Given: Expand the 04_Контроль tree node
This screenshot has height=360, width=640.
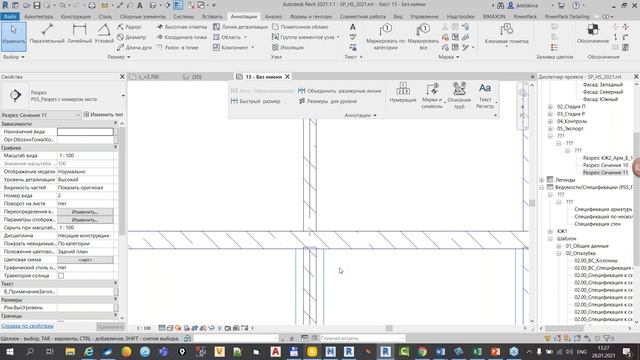Looking at the screenshot, I should (550, 121).
